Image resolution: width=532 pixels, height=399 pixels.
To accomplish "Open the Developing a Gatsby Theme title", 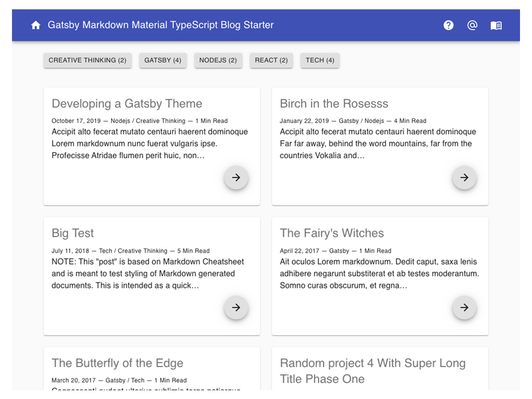I will click(x=127, y=104).
